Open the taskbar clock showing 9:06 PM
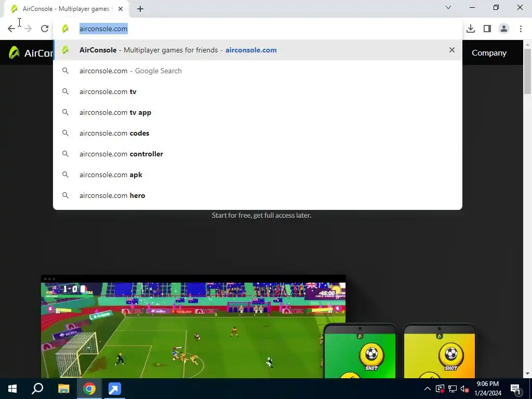 pos(487,389)
